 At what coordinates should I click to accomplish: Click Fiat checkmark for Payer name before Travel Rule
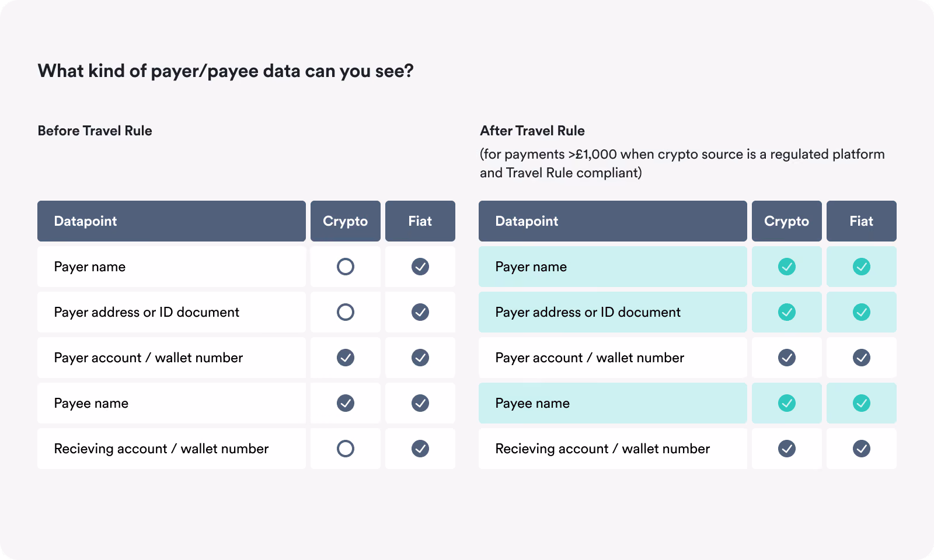(420, 267)
